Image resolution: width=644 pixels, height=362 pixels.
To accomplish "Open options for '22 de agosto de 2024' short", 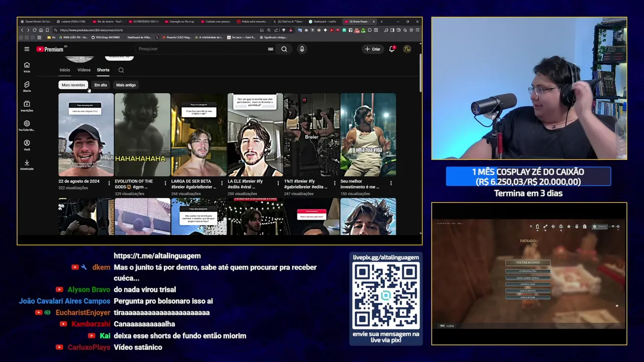I will (109, 184).
